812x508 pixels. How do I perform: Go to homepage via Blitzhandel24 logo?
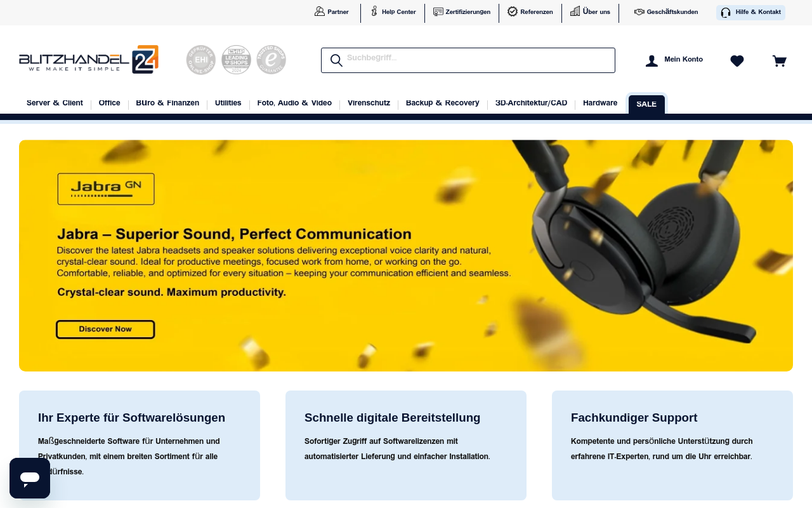pyautogui.click(x=89, y=60)
